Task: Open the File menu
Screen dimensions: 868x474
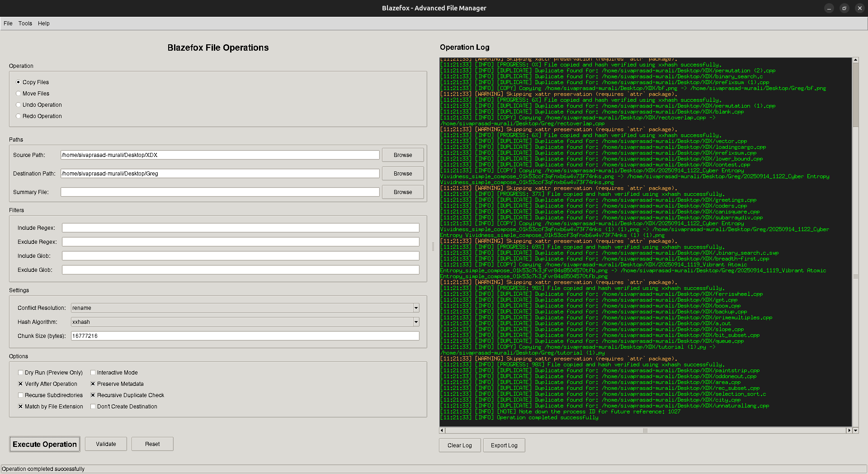Action: tap(8, 24)
